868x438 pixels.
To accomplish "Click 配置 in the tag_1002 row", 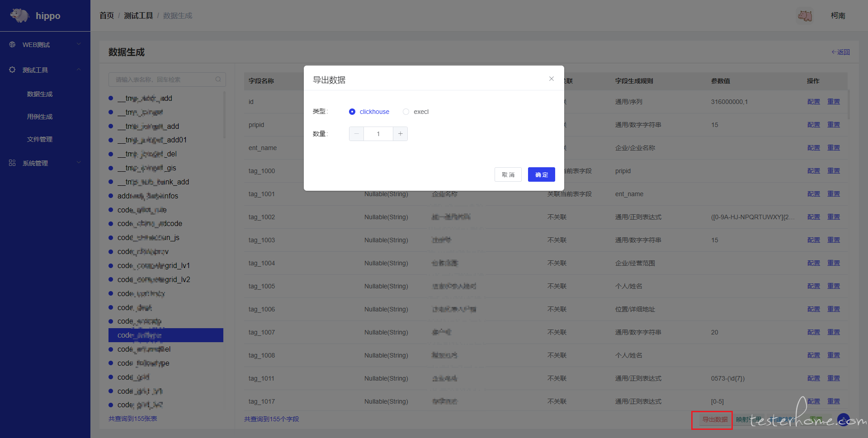I will point(814,217).
